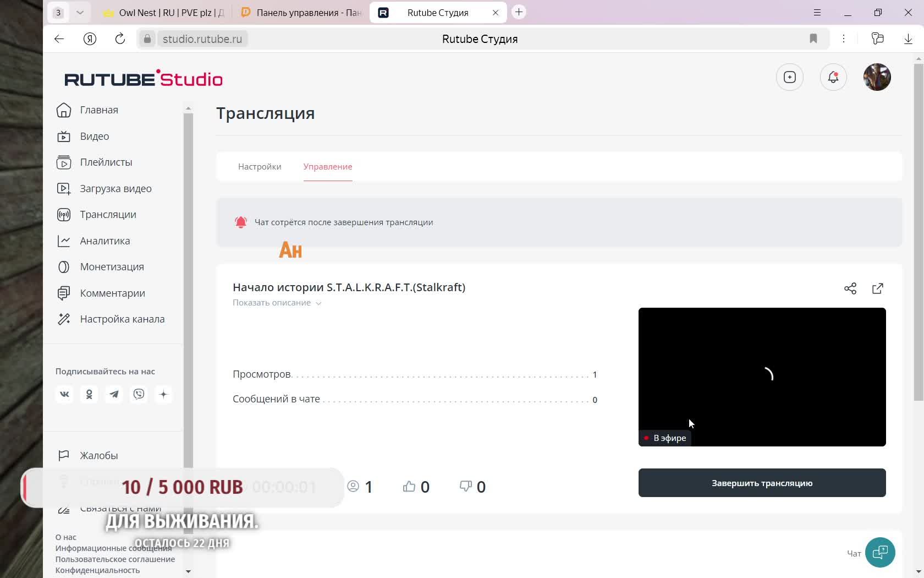Click the add video plus icon in header
Screen dimensions: 924x578
[790, 77]
